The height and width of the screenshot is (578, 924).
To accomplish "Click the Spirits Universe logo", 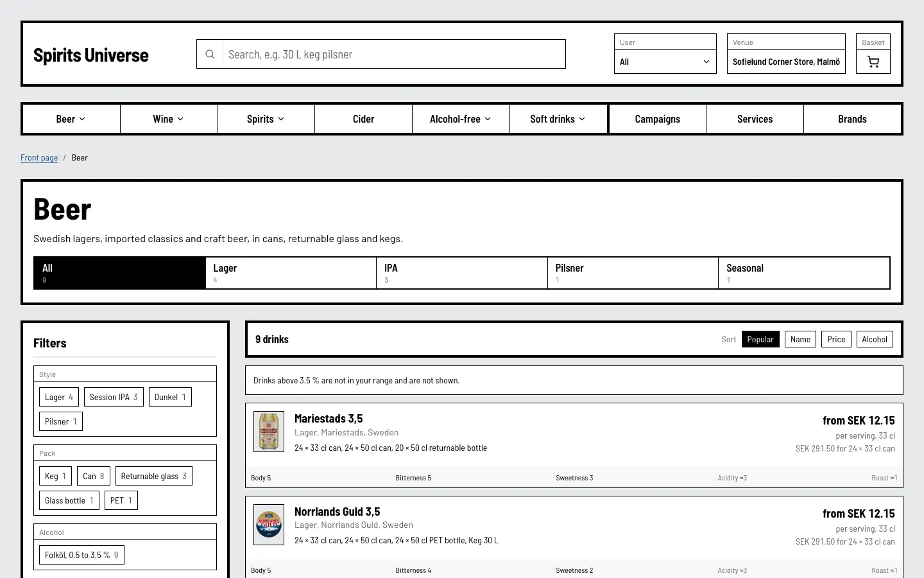I will tap(91, 55).
